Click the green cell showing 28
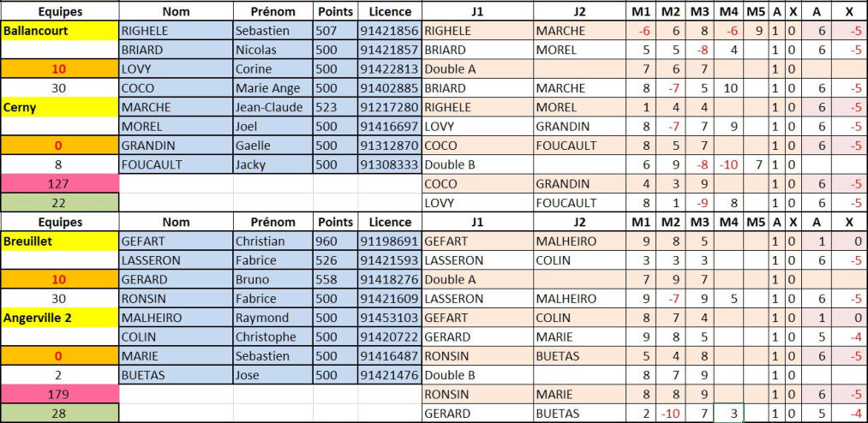 point(60,414)
